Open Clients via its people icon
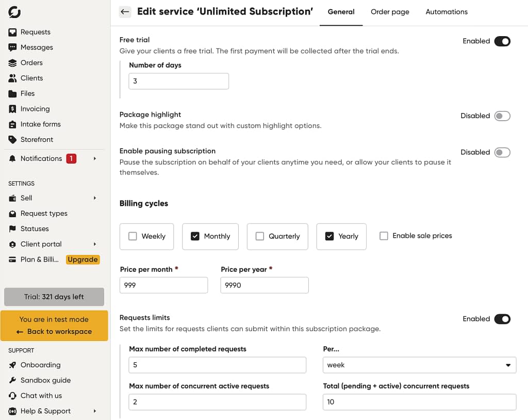 click(x=12, y=78)
